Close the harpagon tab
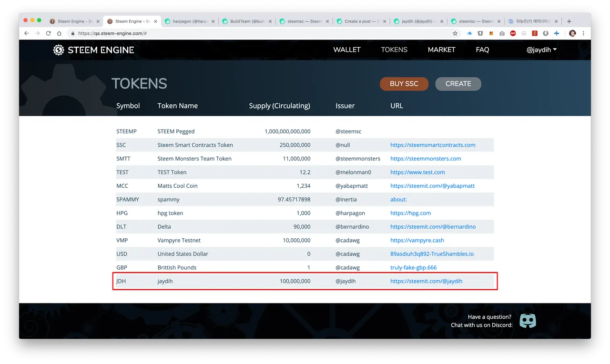This screenshot has height=364, width=610. click(x=213, y=21)
